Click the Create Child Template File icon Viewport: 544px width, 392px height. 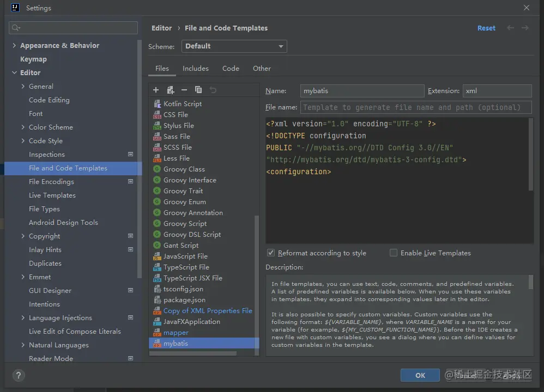[x=170, y=90]
